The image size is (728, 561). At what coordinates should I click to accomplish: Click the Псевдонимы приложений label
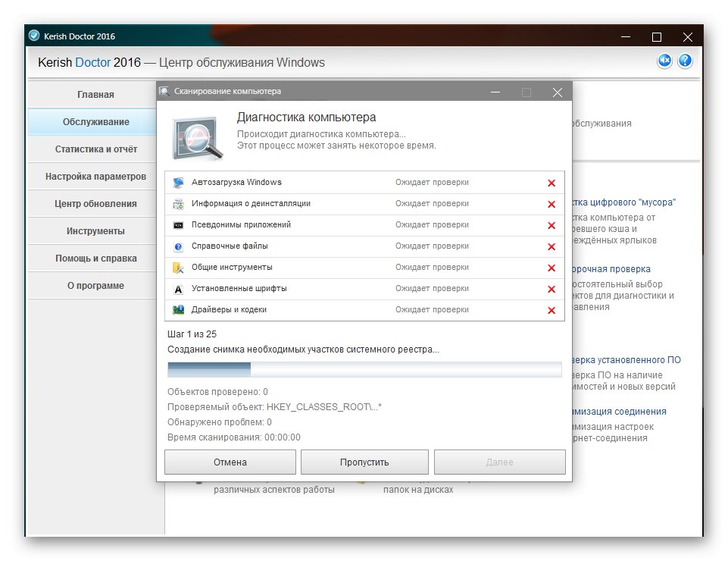pos(241,224)
